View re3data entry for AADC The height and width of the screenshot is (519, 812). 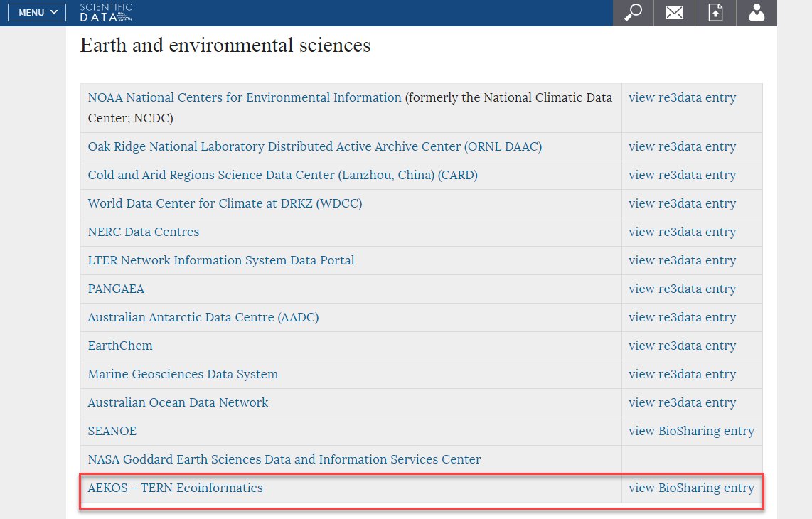(x=682, y=318)
